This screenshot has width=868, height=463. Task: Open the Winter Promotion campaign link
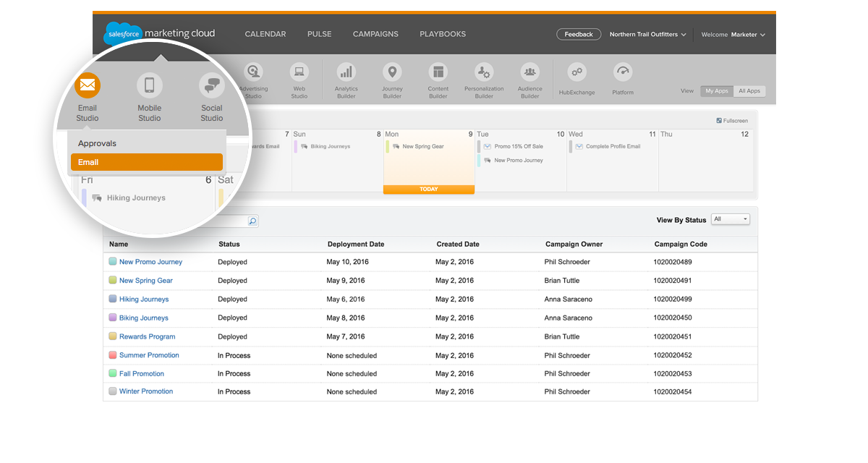(x=146, y=391)
